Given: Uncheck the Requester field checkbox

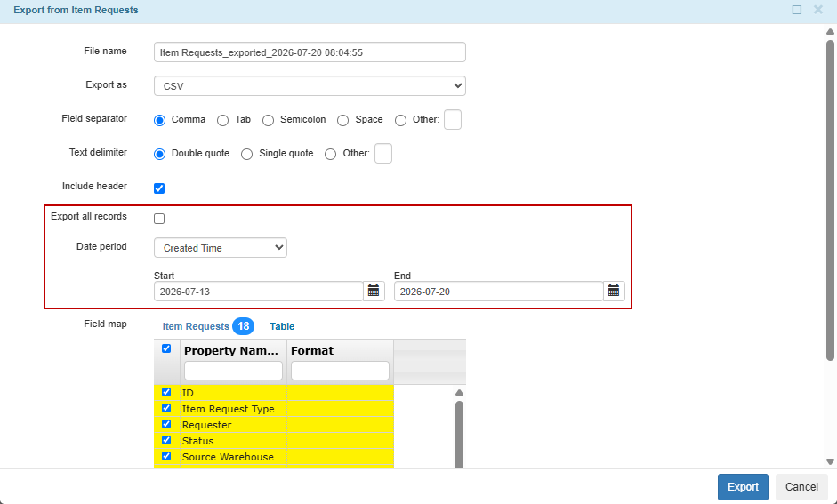Looking at the screenshot, I should pyautogui.click(x=166, y=424).
